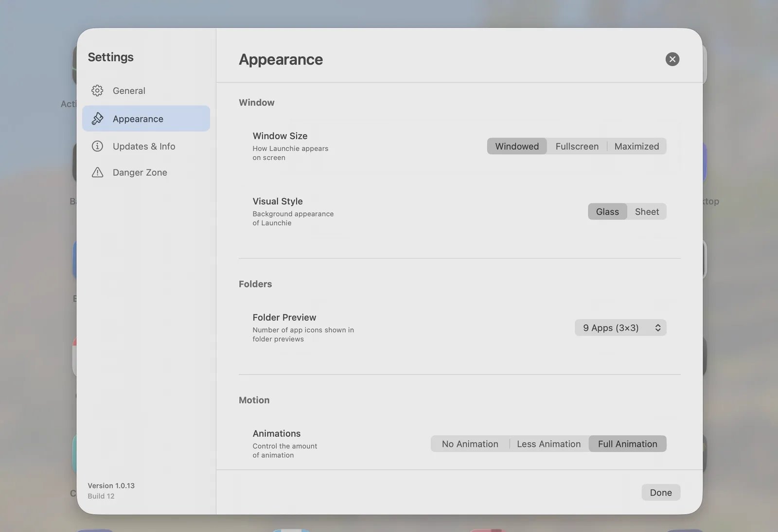Go to the Updates & Info section

point(144,146)
